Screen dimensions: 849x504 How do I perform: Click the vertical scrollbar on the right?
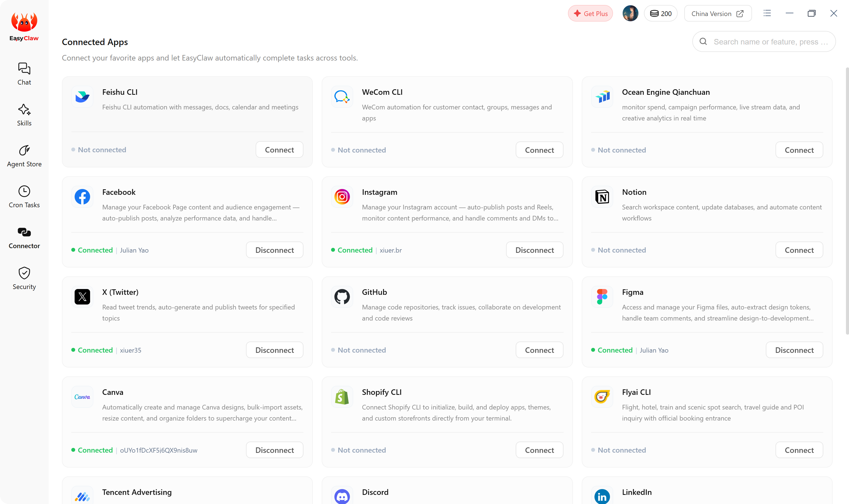click(847, 201)
